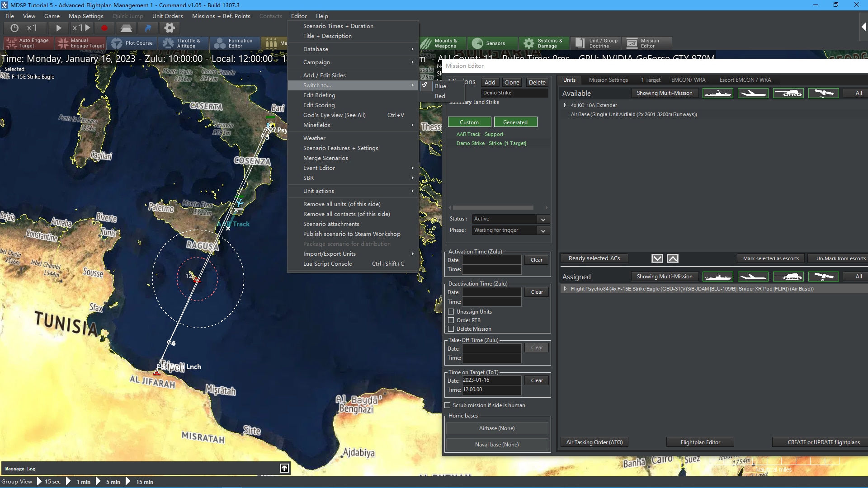Viewport: 868px width, 488px height.
Task: Select Red in Switch to submenu
Action: pos(440,96)
